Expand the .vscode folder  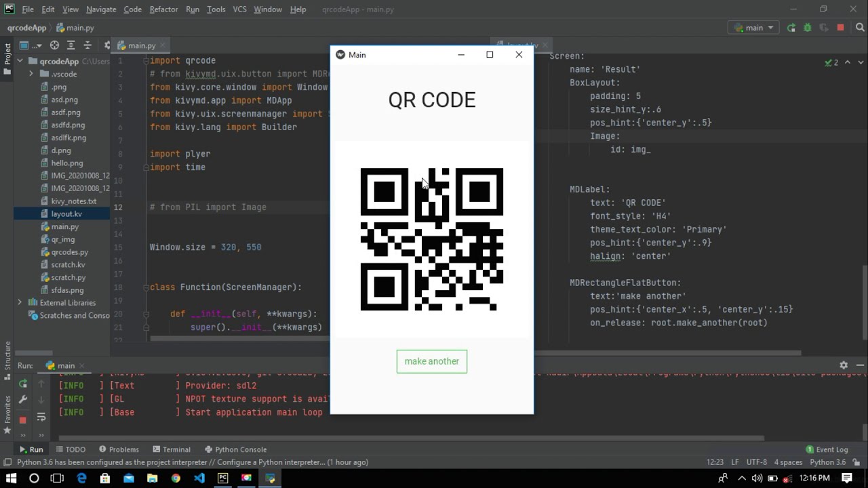(31, 74)
